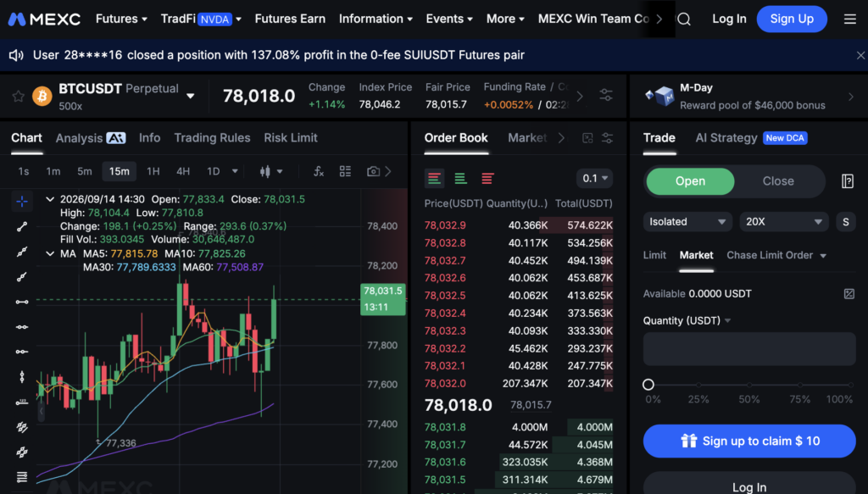The image size is (868, 494).
Task: Select 5m timeframe
Action: pos(84,171)
